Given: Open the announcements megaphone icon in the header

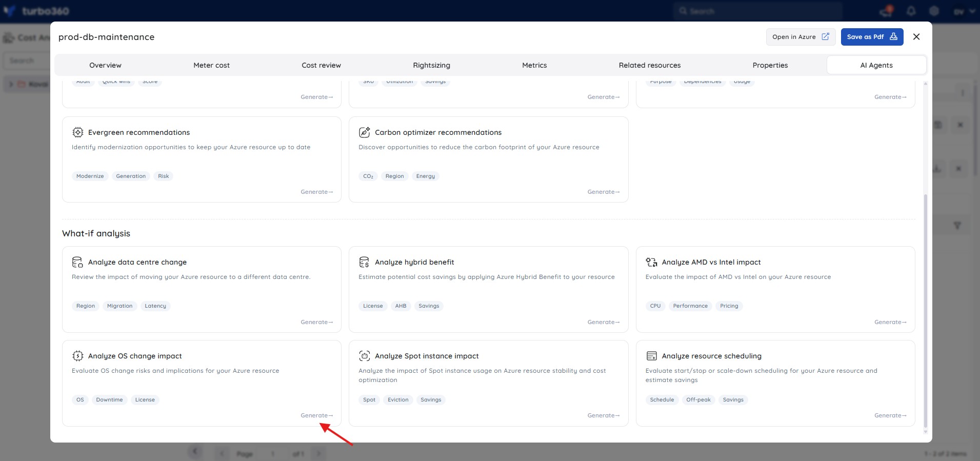Looking at the screenshot, I should point(887,11).
